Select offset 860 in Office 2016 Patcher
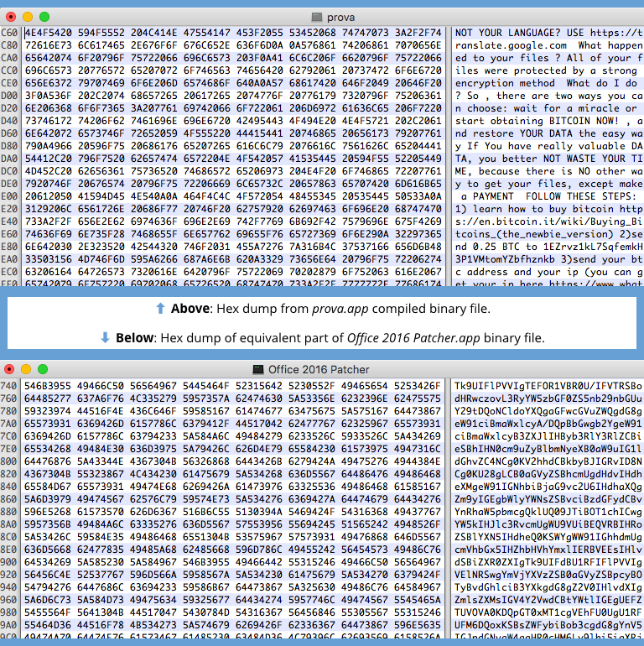This screenshot has width=644, height=646. click(x=8, y=499)
